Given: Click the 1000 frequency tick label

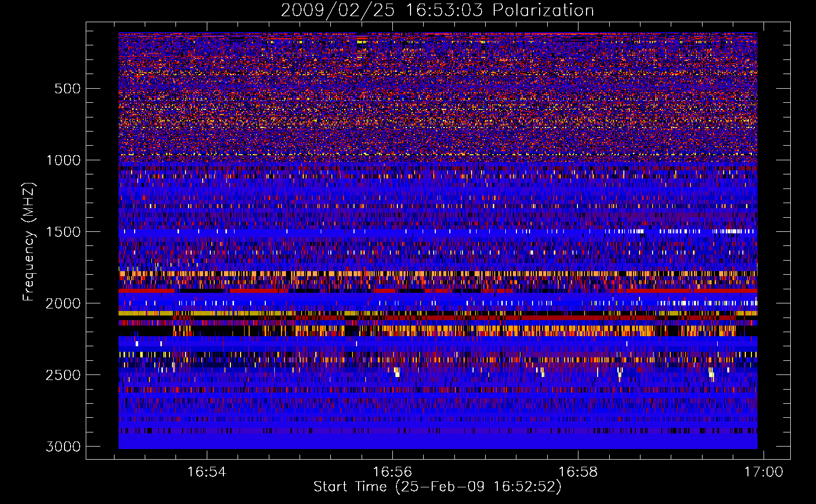Looking at the screenshot, I should [x=63, y=160].
